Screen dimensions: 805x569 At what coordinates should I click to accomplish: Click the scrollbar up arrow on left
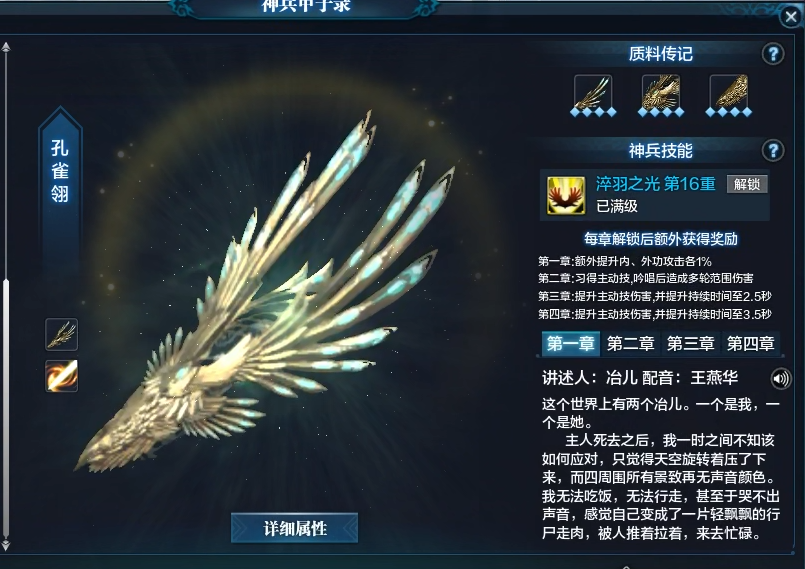[6, 47]
